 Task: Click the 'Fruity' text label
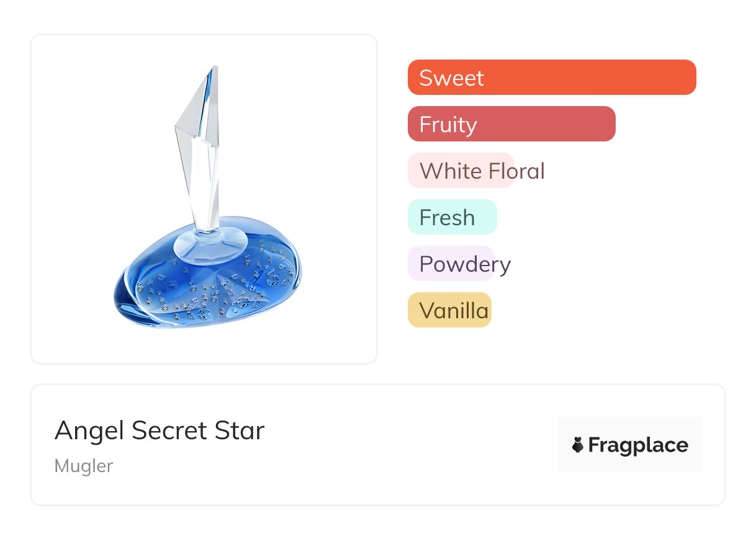click(448, 125)
